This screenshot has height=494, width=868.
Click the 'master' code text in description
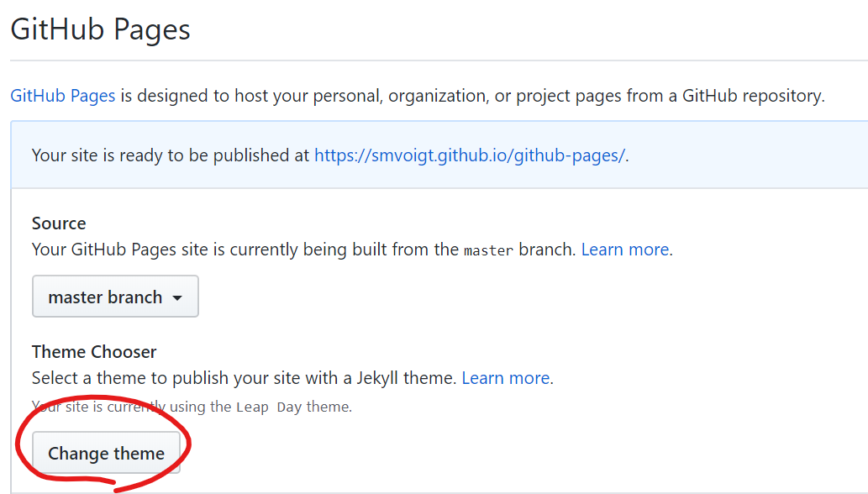click(x=489, y=250)
